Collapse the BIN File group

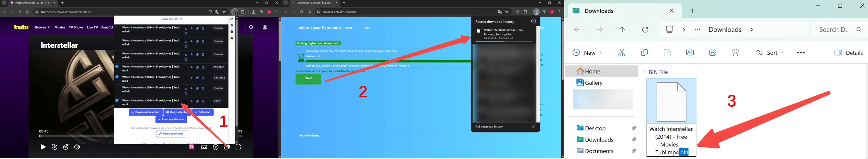(x=645, y=72)
